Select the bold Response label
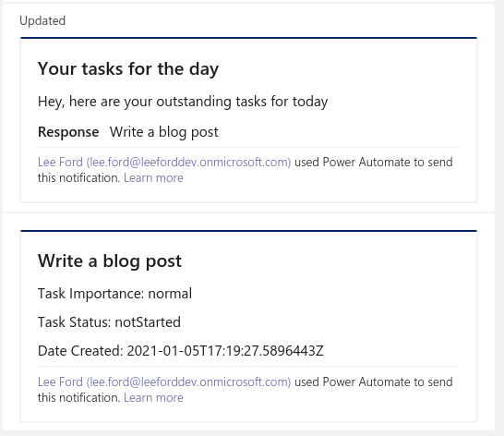Screen dimensions: 504x436 [x=68, y=132]
